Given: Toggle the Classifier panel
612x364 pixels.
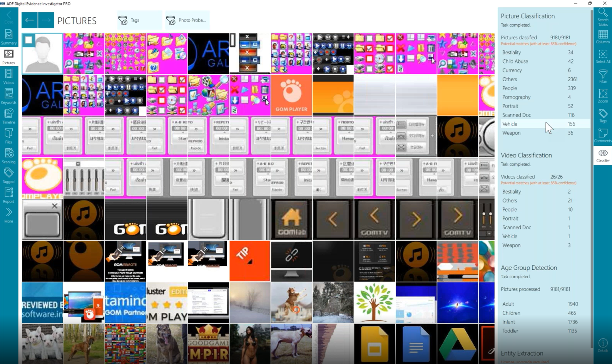Looking at the screenshot, I should pyautogui.click(x=603, y=155).
